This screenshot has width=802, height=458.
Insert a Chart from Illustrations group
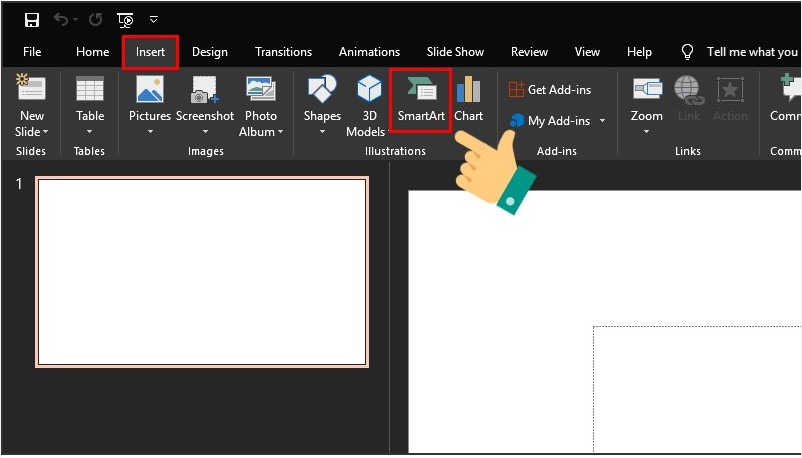click(468, 102)
